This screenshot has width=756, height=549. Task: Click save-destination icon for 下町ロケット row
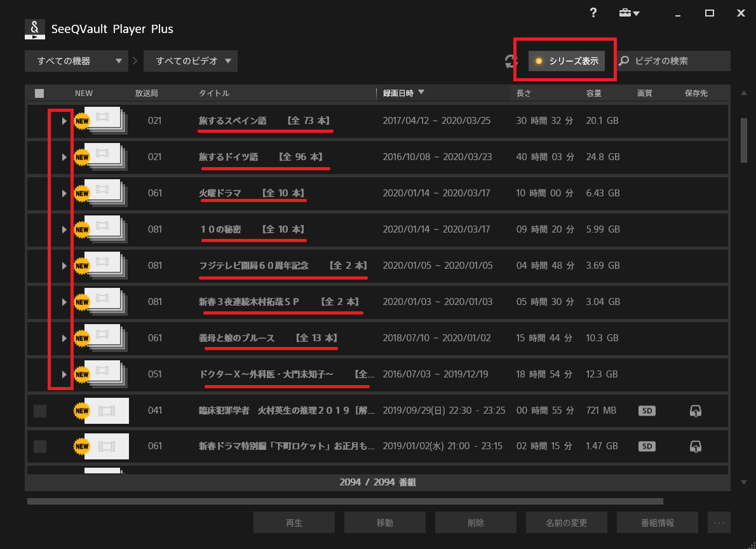tap(695, 446)
